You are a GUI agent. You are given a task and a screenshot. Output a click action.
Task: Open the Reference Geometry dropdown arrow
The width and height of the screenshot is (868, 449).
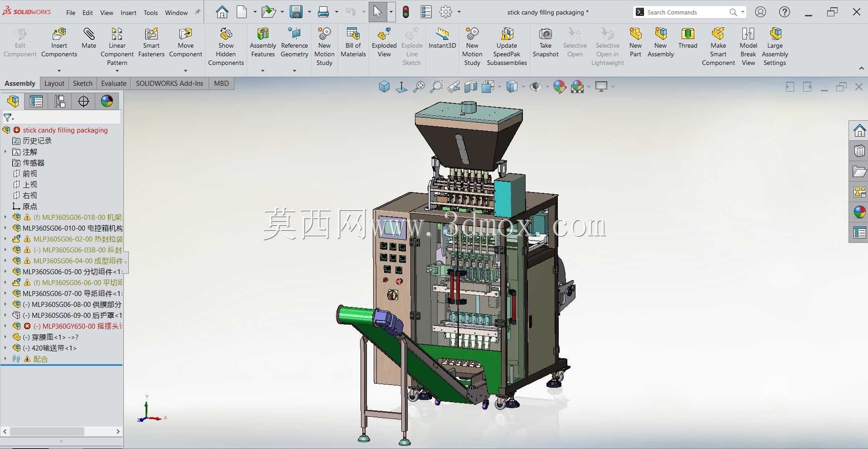(x=294, y=70)
